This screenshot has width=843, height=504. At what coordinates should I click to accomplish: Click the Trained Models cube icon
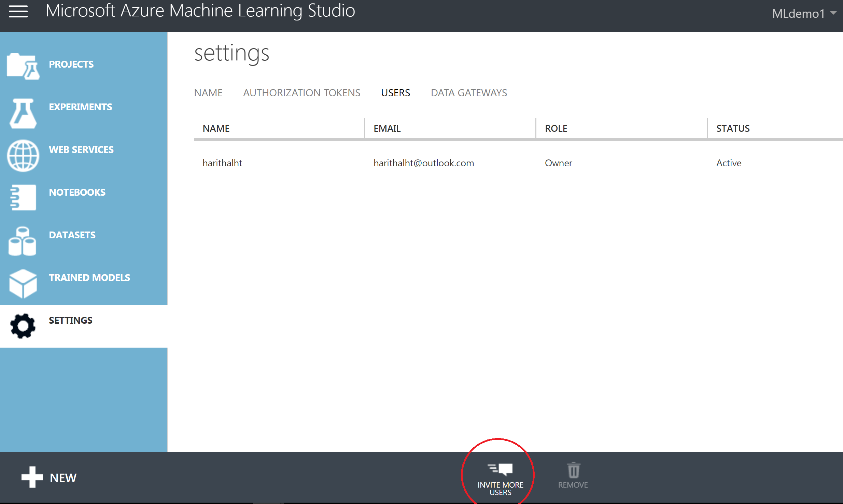click(23, 283)
